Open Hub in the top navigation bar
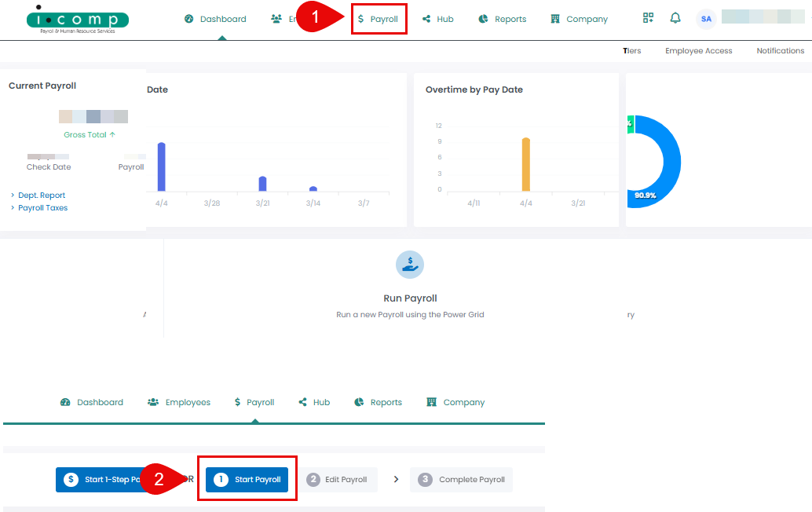 pos(438,19)
